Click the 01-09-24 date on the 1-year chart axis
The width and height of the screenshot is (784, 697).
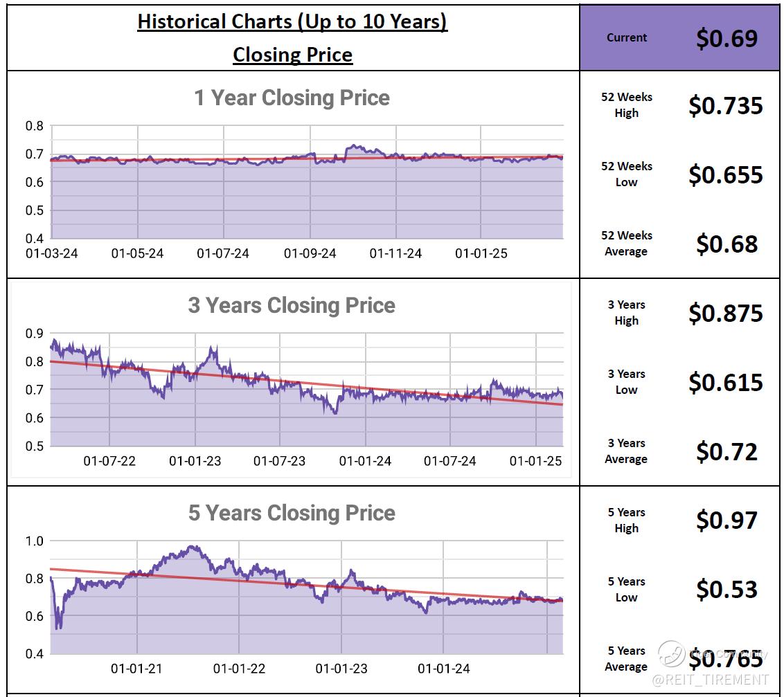click(x=310, y=253)
